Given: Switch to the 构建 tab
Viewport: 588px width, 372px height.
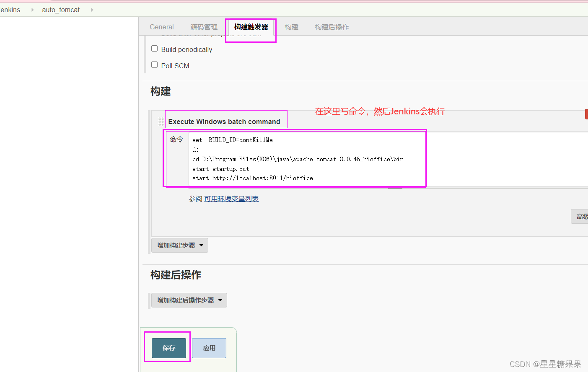Looking at the screenshot, I should pos(291,27).
